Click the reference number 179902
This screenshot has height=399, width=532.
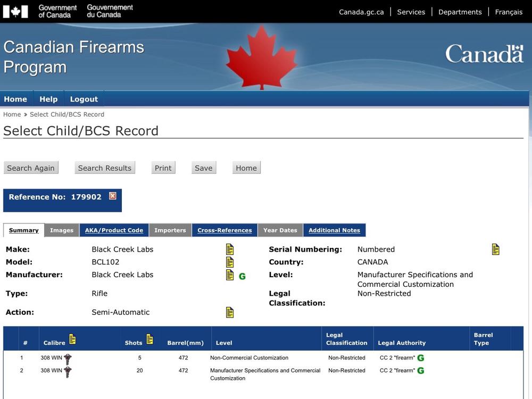click(x=86, y=197)
